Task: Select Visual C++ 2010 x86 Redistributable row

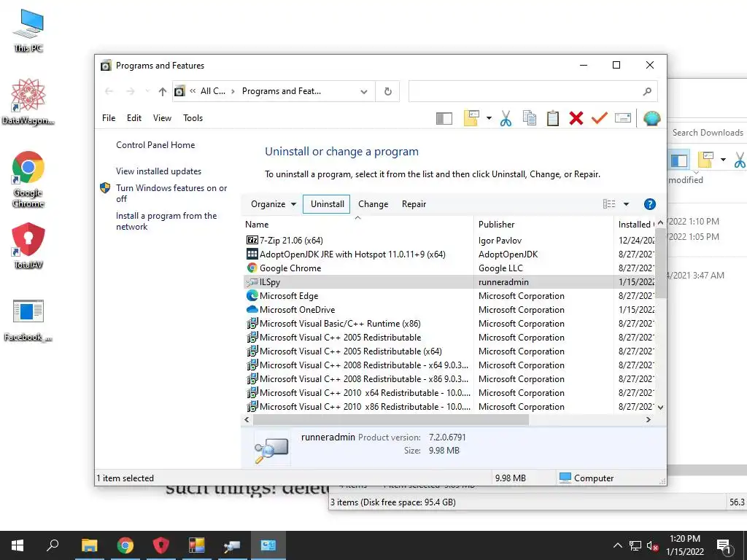Action: tap(449, 407)
